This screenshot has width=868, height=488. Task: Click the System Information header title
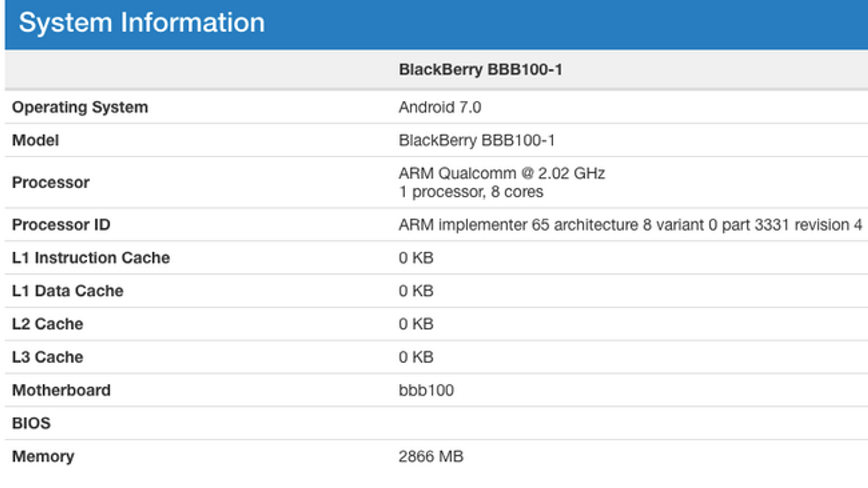142,23
